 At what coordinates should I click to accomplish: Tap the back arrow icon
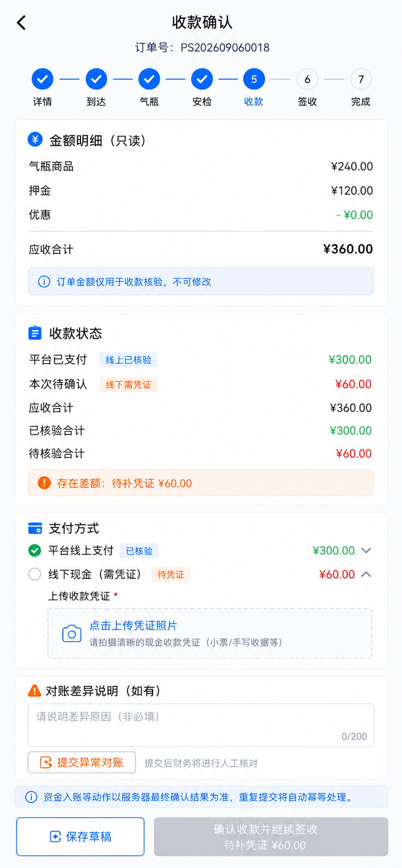[21, 23]
